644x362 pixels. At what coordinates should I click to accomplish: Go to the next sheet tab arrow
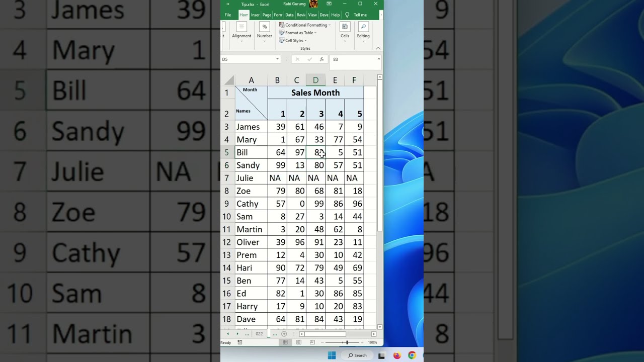click(237, 334)
